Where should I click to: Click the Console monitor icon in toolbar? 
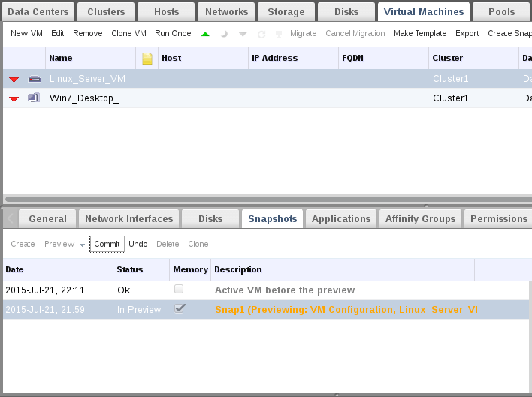pyautogui.click(x=279, y=34)
